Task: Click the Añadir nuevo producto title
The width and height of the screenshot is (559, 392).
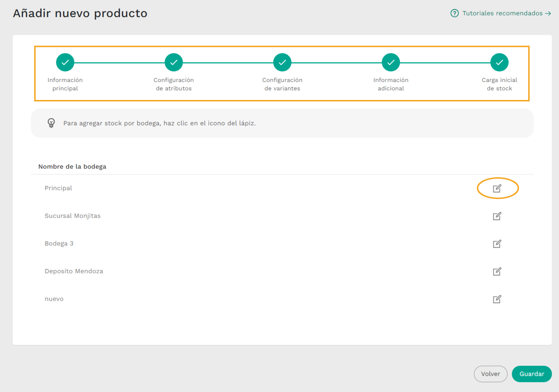Action: click(80, 13)
